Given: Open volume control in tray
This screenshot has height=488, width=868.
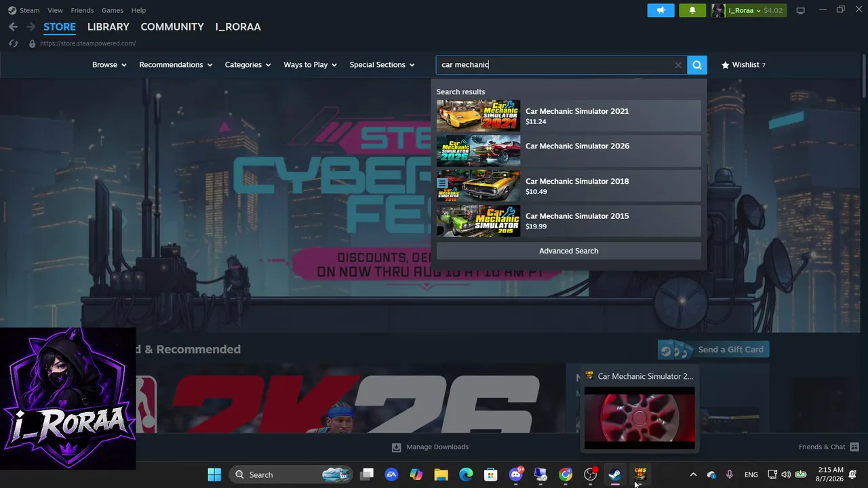Looking at the screenshot, I should point(786,474).
